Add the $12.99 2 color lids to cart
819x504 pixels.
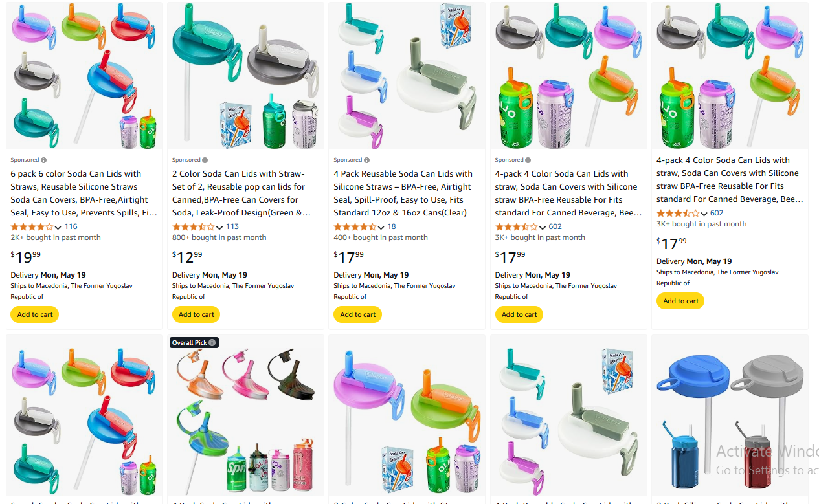pos(196,314)
